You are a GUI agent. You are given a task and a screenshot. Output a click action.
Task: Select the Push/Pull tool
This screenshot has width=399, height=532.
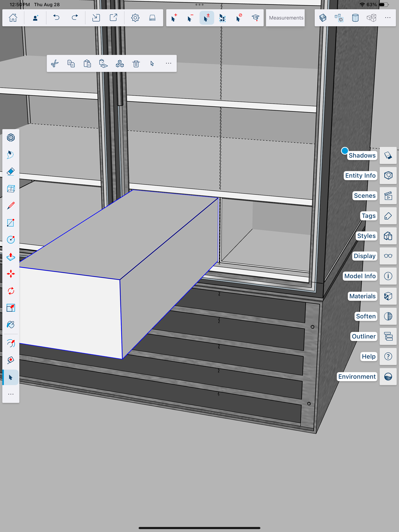pos(11,257)
